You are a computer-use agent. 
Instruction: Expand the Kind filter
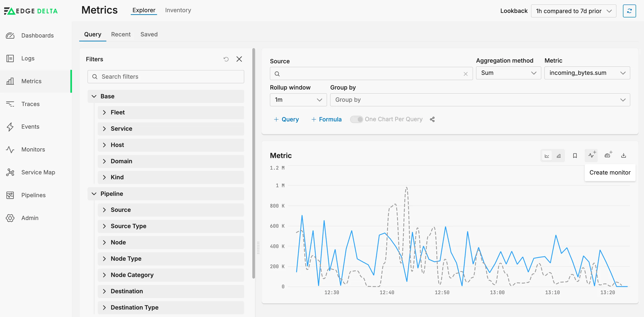point(171,177)
